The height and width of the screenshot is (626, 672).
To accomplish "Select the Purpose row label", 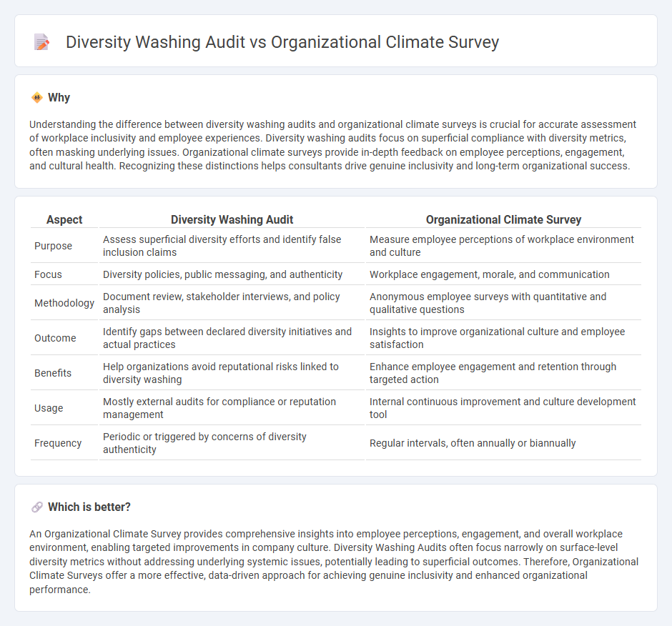I will point(53,246).
